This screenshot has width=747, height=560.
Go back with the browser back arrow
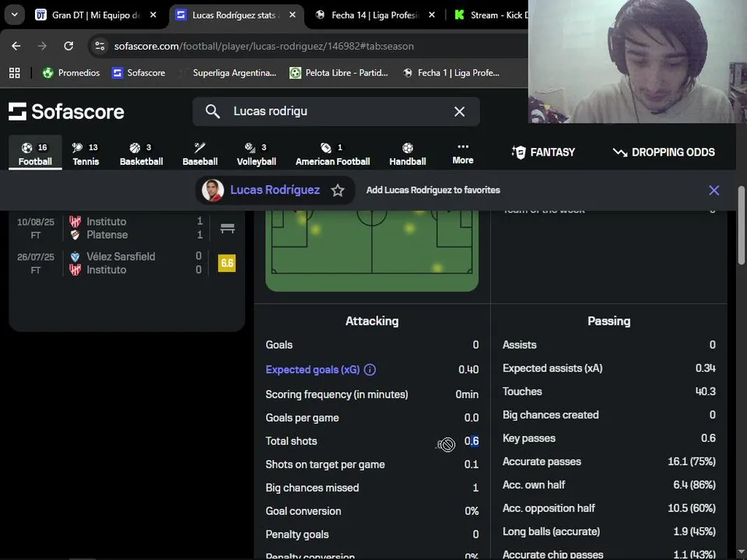click(16, 46)
